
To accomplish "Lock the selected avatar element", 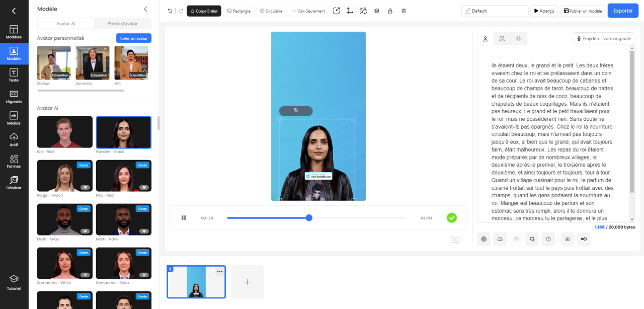I will [x=390, y=11].
